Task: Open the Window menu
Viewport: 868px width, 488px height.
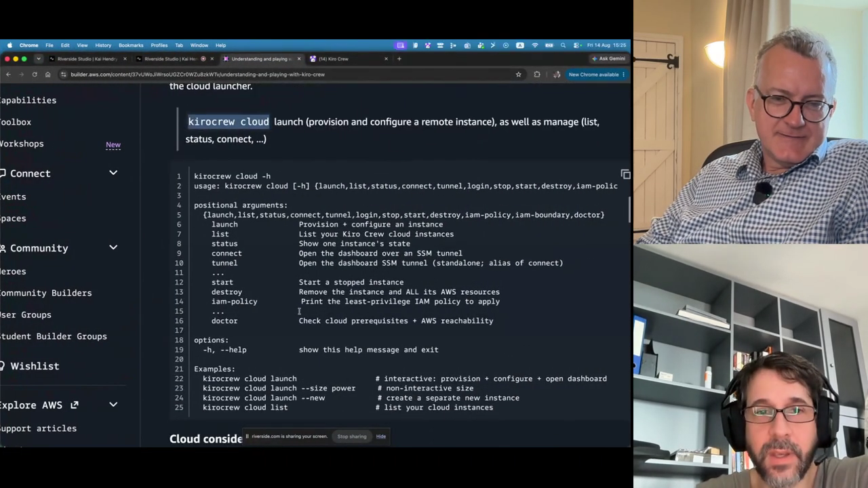Action: click(199, 45)
